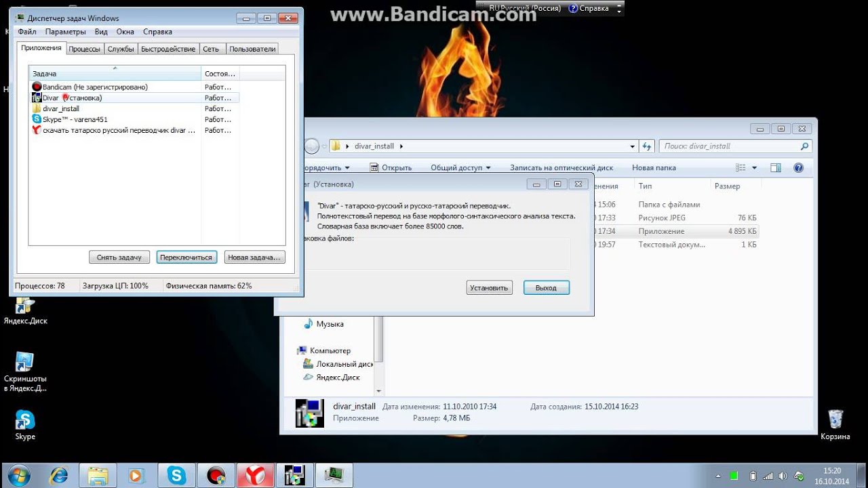Click the search magnifier in Explorer

click(x=804, y=146)
